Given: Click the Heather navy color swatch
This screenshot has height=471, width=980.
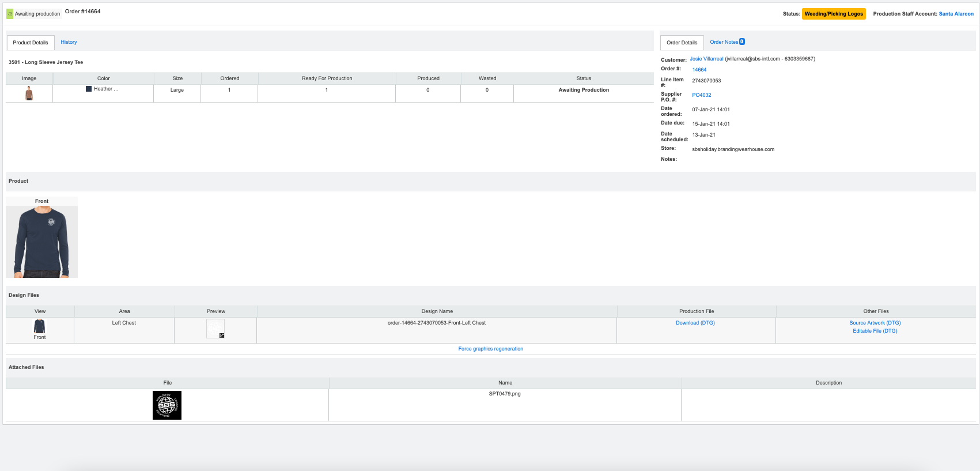Looking at the screenshot, I should coord(89,89).
